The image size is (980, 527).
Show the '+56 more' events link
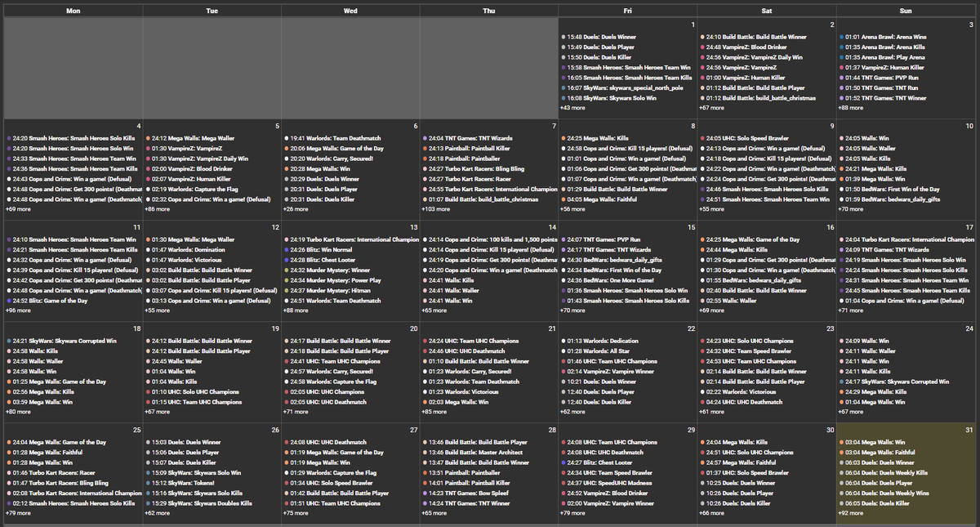pyautogui.click(x=572, y=209)
